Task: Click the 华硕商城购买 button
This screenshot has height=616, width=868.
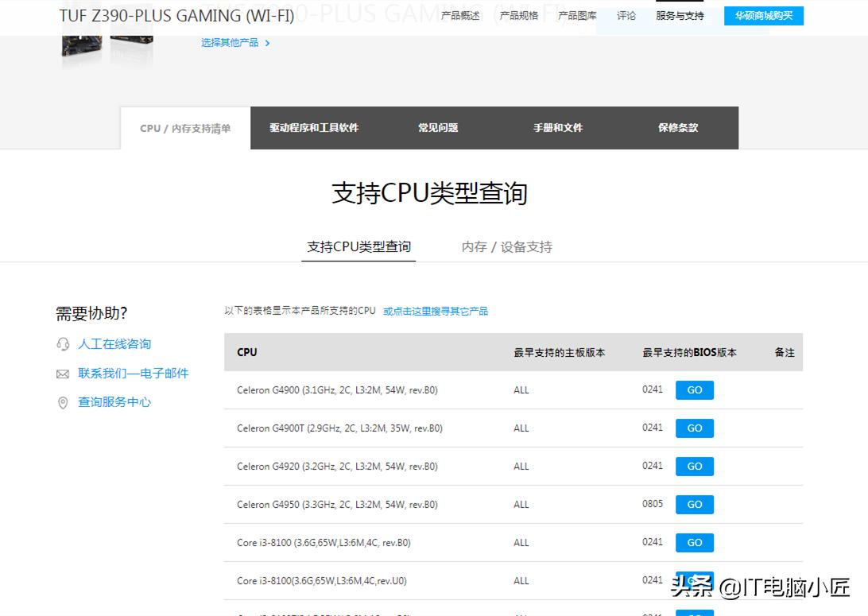Action: 763,15
